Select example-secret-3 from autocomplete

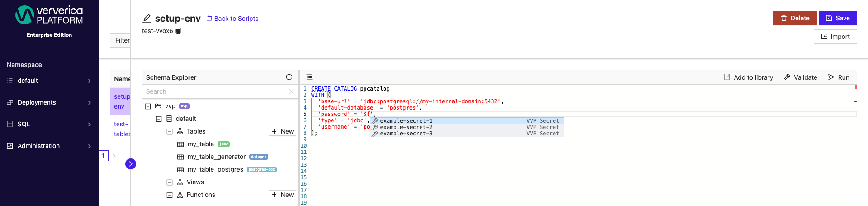pos(467,134)
